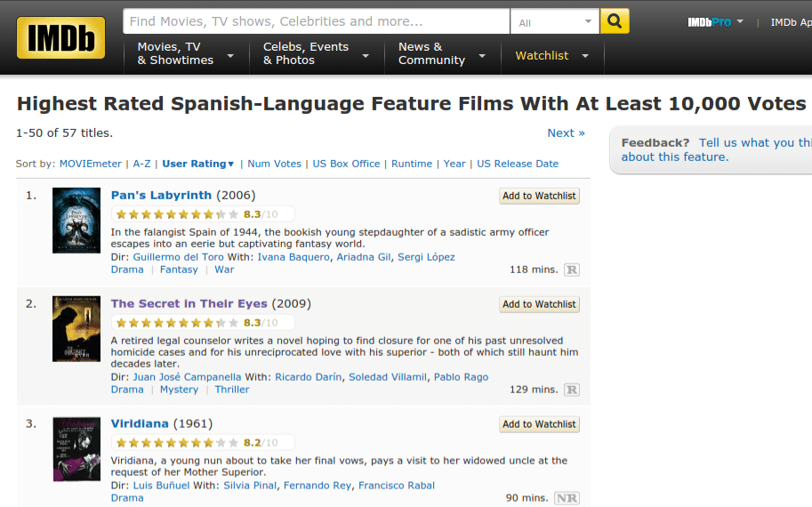Click the yellow search magnifier button

click(615, 21)
